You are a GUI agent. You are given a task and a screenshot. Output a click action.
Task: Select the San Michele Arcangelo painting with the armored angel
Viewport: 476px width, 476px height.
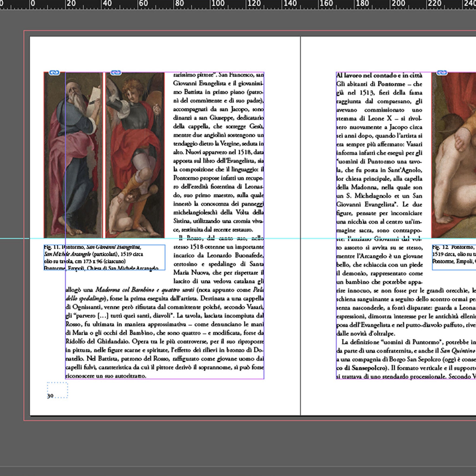click(x=135, y=155)
